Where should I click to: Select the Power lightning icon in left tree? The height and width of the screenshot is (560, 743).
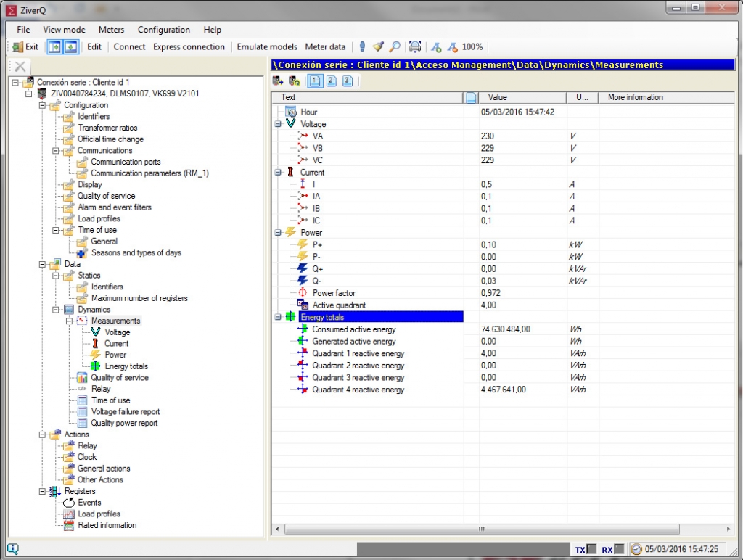[x=95, y=355]
